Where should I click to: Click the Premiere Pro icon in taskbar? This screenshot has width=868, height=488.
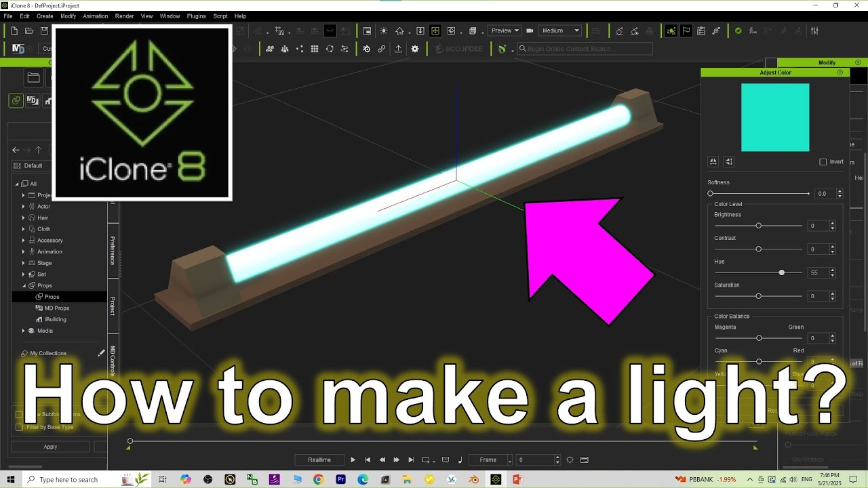(x=341, y=479)
